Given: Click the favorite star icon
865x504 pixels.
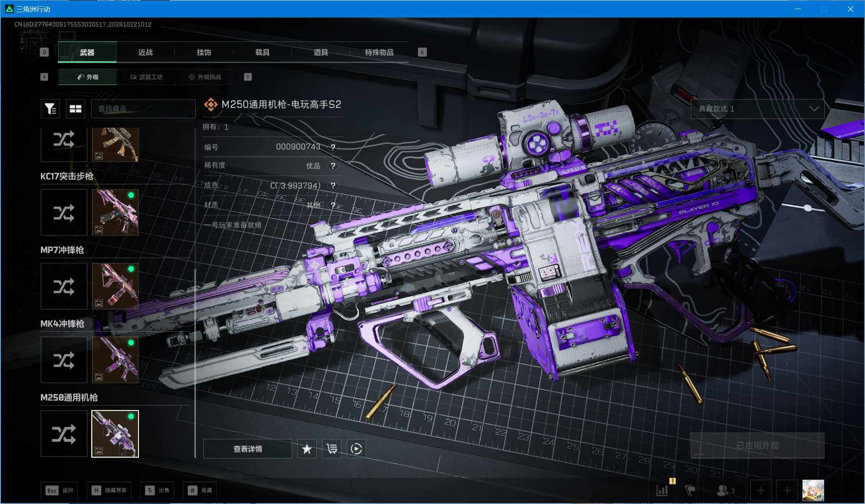Looking at the screenshot, I should tap(307, 449).
